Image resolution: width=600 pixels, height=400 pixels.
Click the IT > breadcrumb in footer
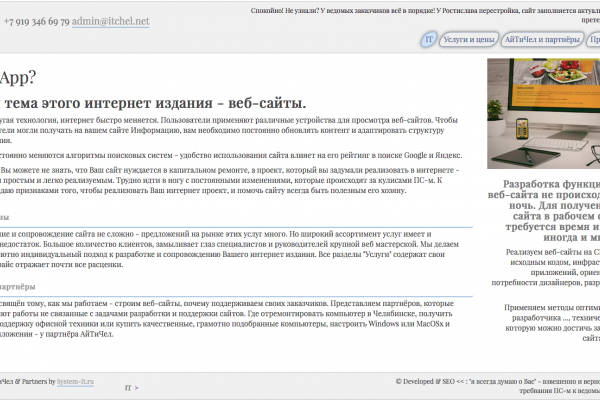[131, 386]
